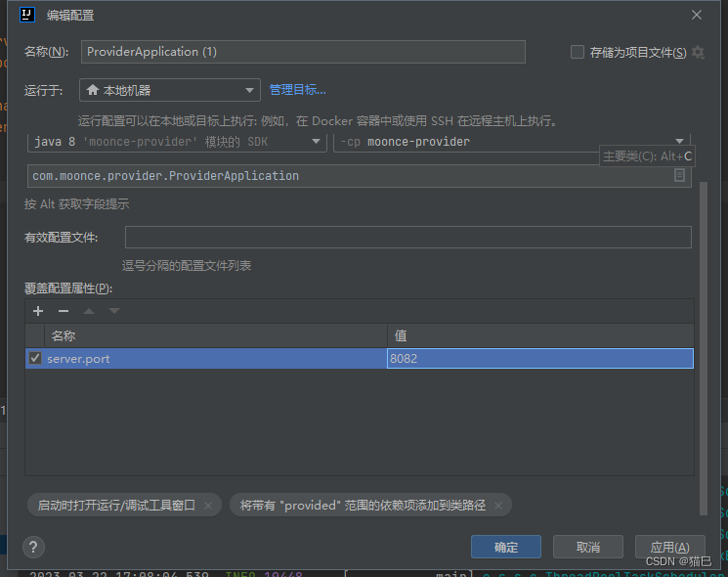Expand the java 8 SDK dropdown
The height and width of the screenshot is (577, 728).
coord(316,142)
